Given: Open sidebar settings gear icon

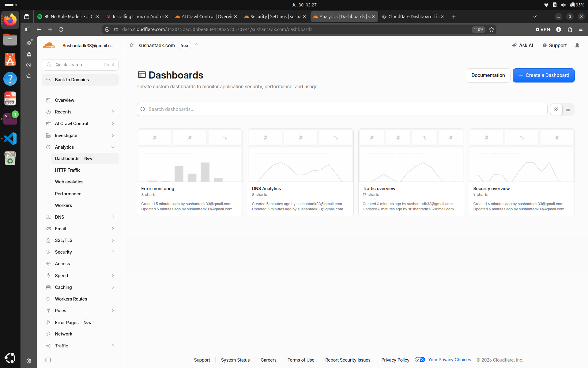Looking at the screenshot, I should pos(29,361).
